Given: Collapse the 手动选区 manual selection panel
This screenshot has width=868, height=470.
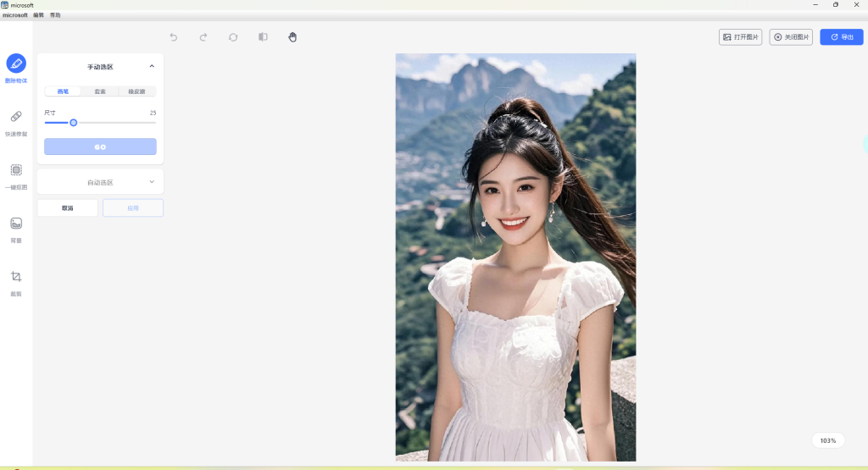Looking at the screenshot, I should click(x=152, y=66).
